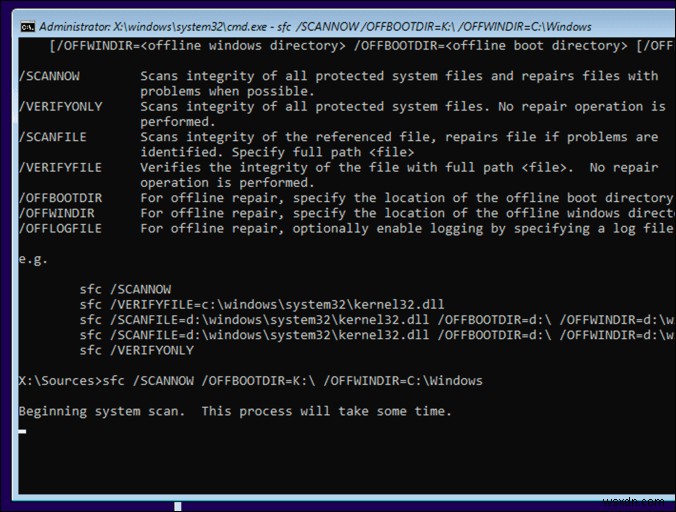Click the /SCANFILE option name
Image resolution: width=676 pixels, height=512 pixels.
tap(53, 137)
